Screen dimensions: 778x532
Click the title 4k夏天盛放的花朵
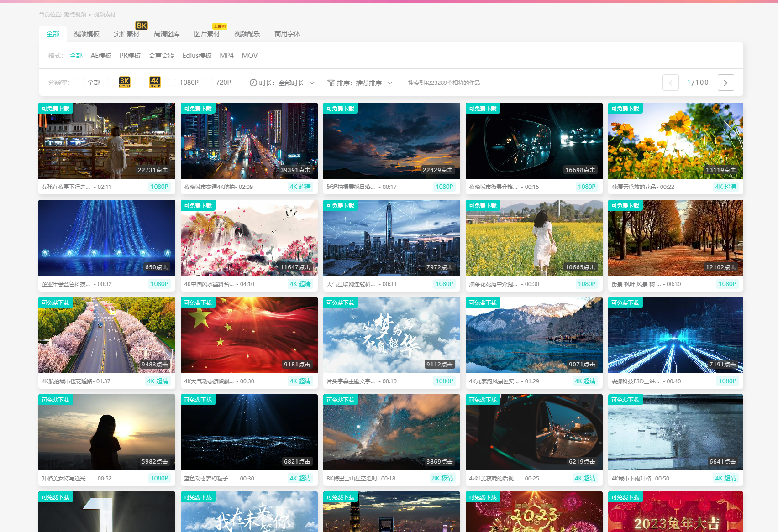click(635, 187)
